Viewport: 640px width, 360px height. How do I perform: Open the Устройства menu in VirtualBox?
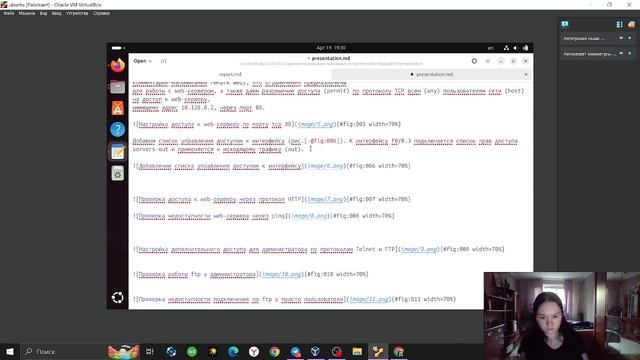(77, 13)
